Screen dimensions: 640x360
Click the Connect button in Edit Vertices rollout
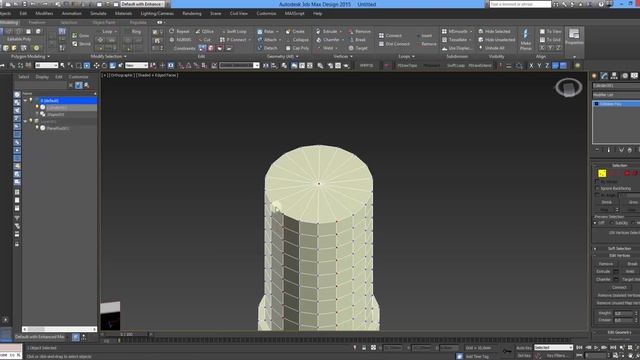click(x=619, y=287)
